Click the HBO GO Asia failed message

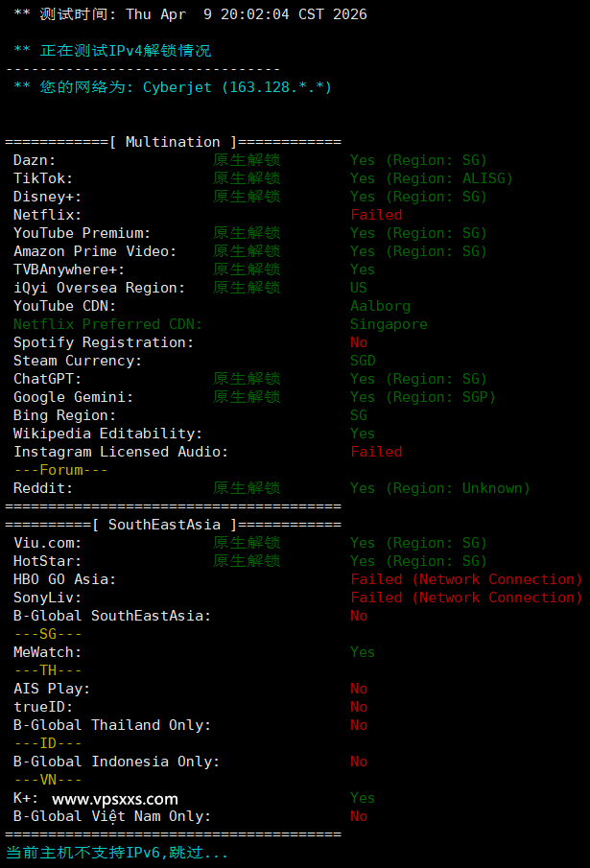point(466,579)
